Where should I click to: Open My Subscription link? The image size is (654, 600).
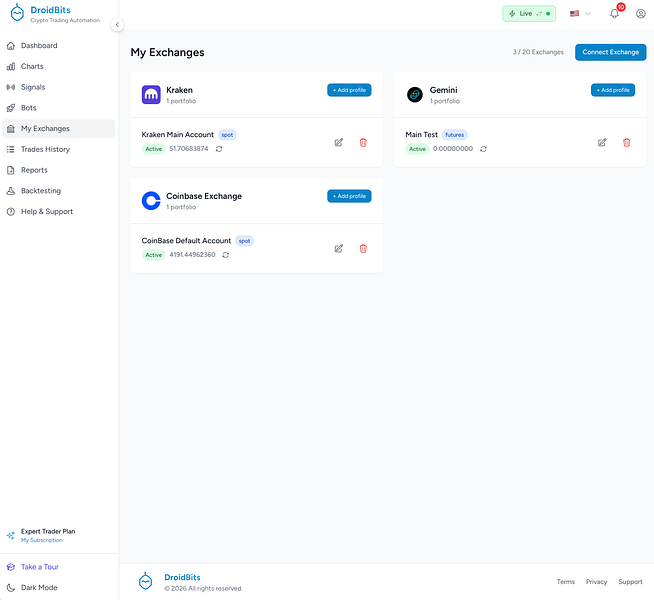(42, 540)
